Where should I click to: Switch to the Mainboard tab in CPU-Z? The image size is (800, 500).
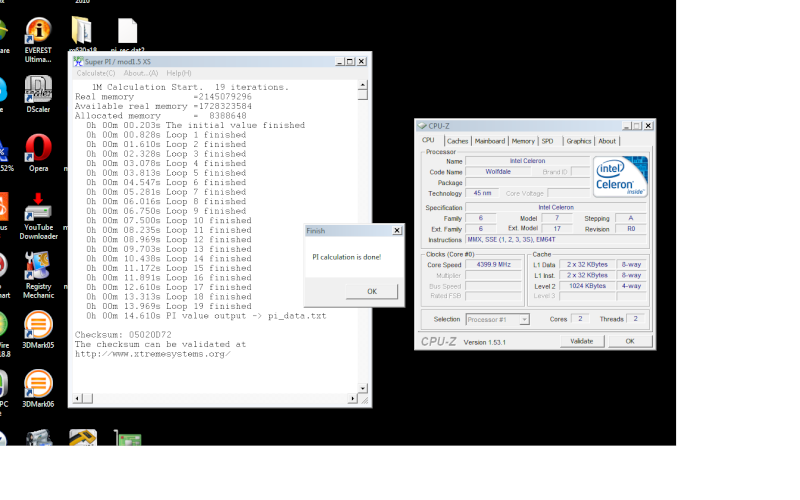point(490,141)
